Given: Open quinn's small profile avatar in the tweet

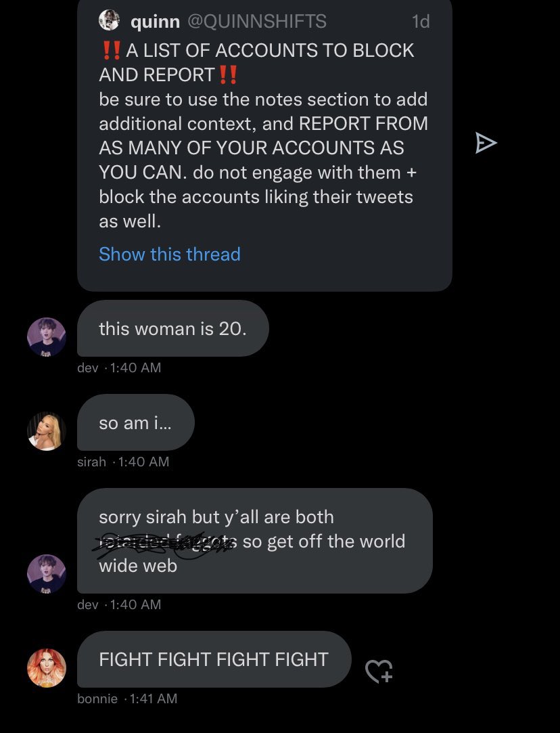Looking at the screenshot, I should [109, 20].
